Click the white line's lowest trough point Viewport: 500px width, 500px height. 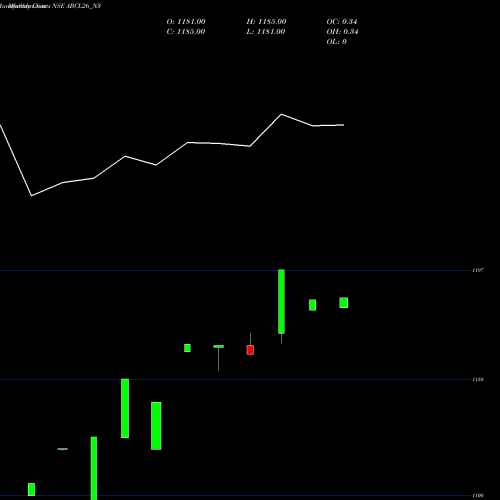click(32, 196)
